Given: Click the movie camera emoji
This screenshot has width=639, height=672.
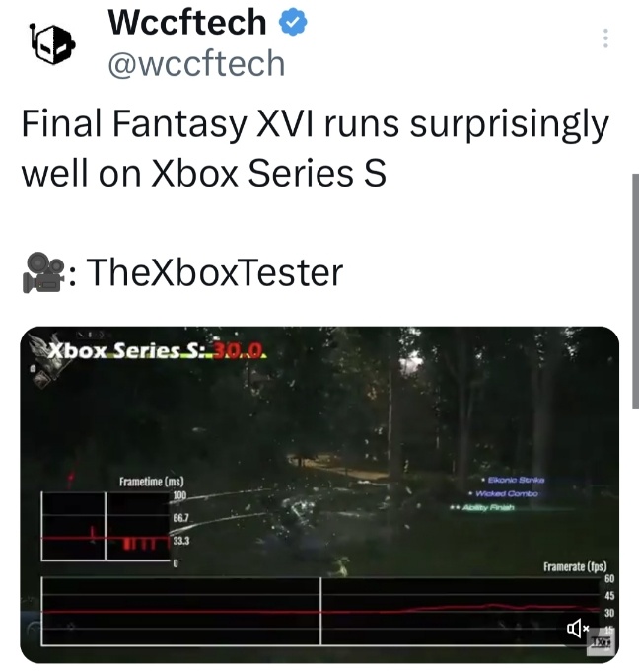Looking at the screenshot, I should [42, 272].
